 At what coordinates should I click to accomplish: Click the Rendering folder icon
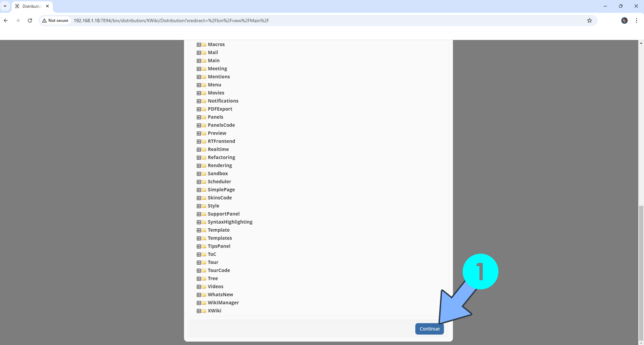204,166
